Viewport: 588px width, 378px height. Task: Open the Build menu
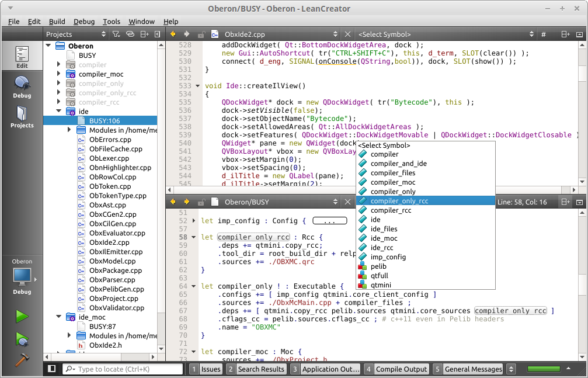(57, 22)
